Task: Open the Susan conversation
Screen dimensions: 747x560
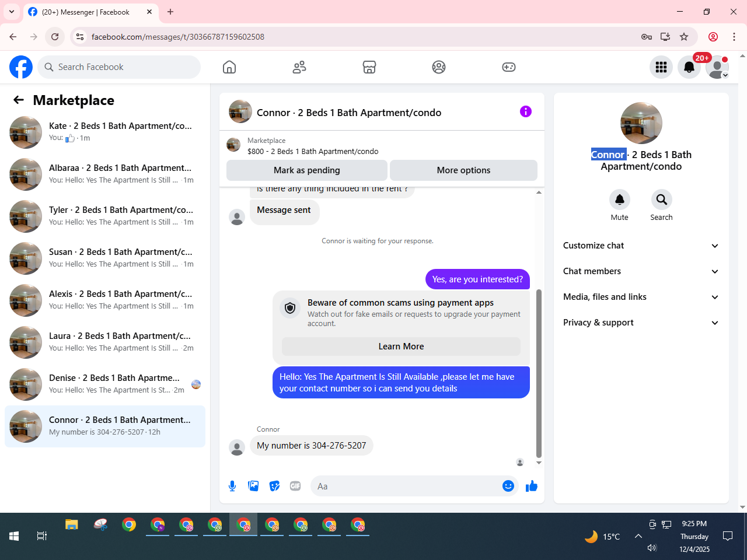Action: (x=105, y=258)
